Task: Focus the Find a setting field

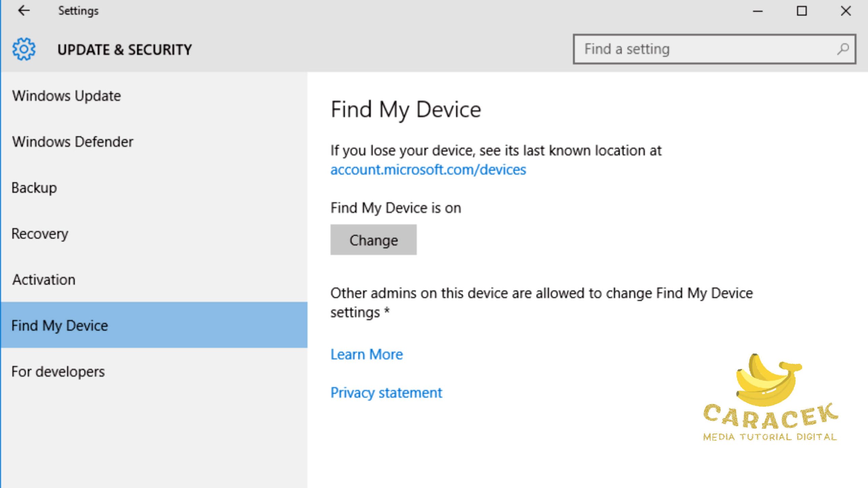Action: (705, 49)
